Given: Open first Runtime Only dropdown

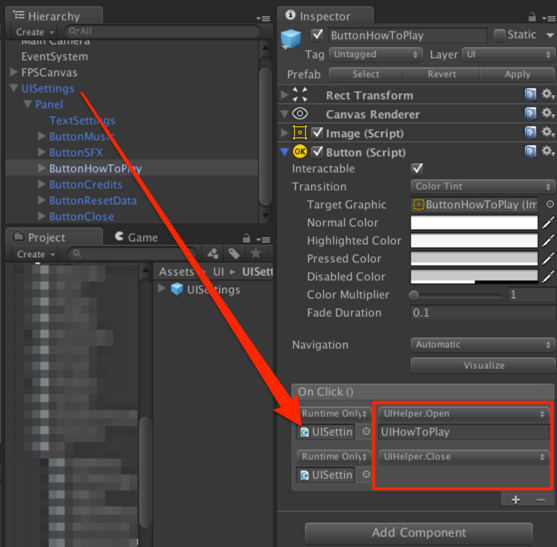Looking at the screenshot, I should pos(334,414).
